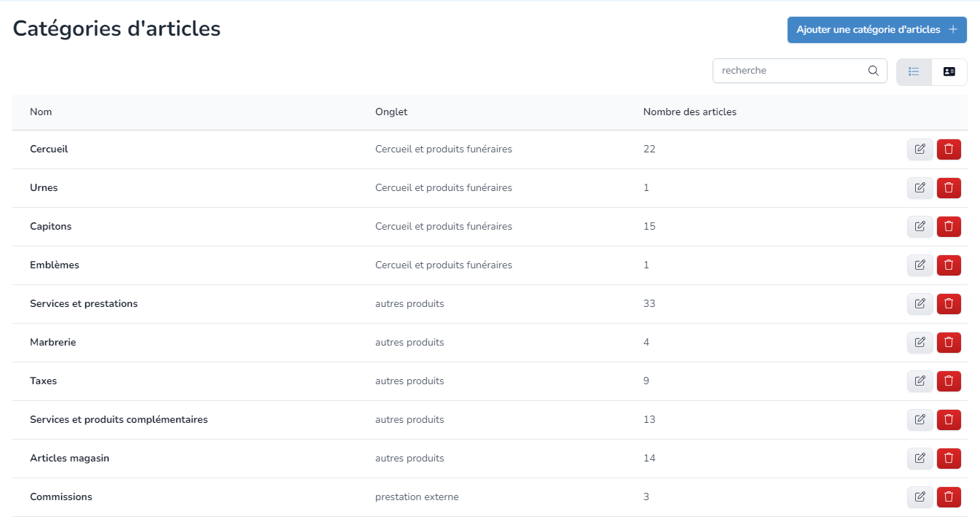Select the Cercueil category name

click(x=49, y=149)
